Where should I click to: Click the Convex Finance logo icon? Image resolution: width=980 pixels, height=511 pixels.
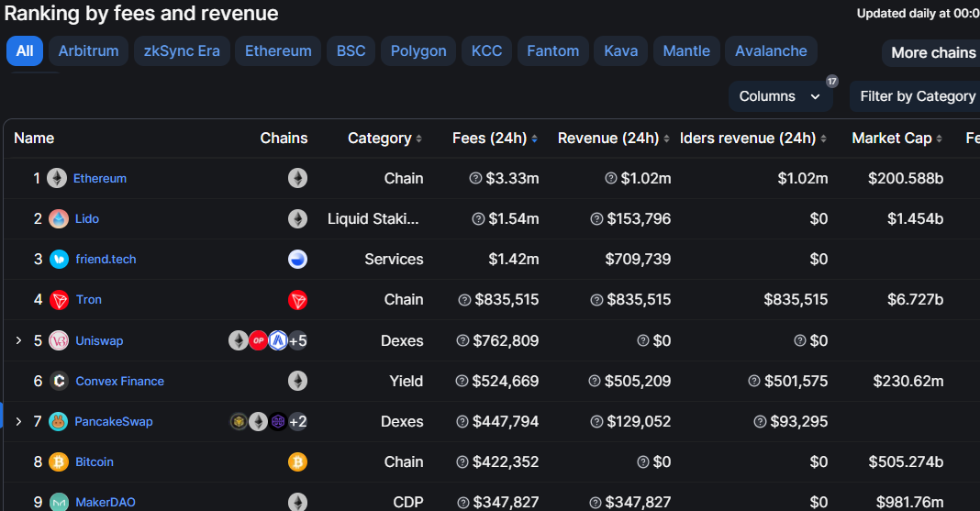(x=59, y=381)
